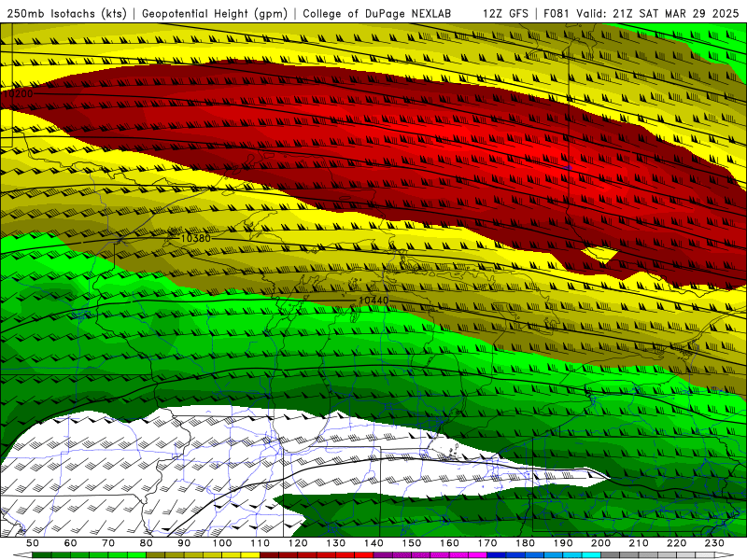
Task: Click the 120 tick label on the color scale
Action: (x=298, y=543)
